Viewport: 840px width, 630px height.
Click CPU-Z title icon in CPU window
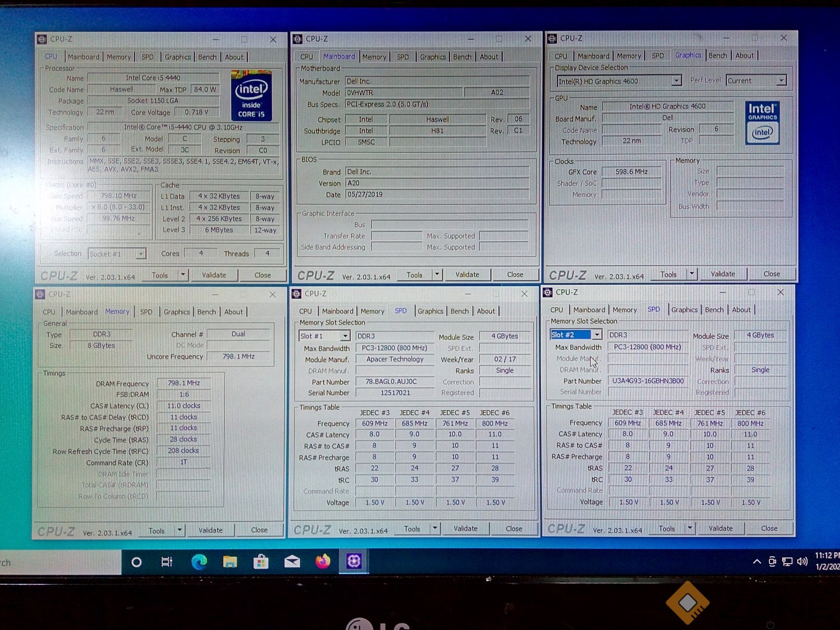[42, 39]
